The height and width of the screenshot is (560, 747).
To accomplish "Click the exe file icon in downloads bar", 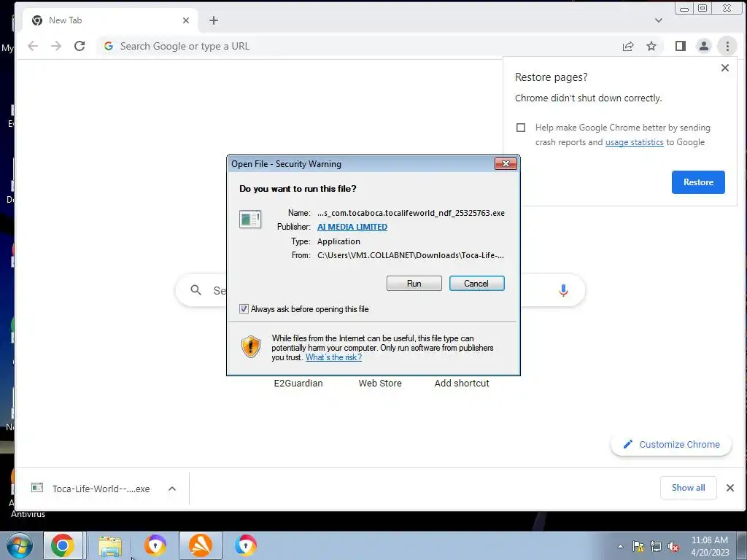I will pos(37,488).
